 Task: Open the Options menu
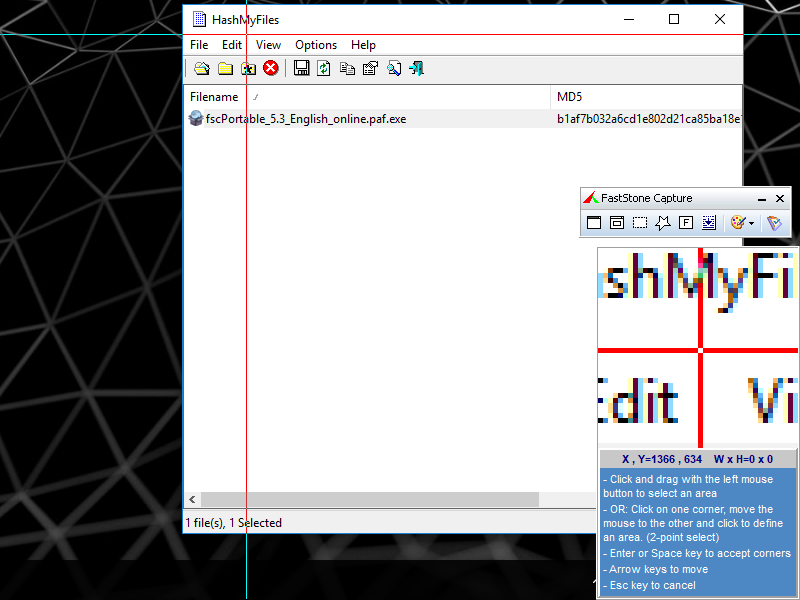pos(316,45)
